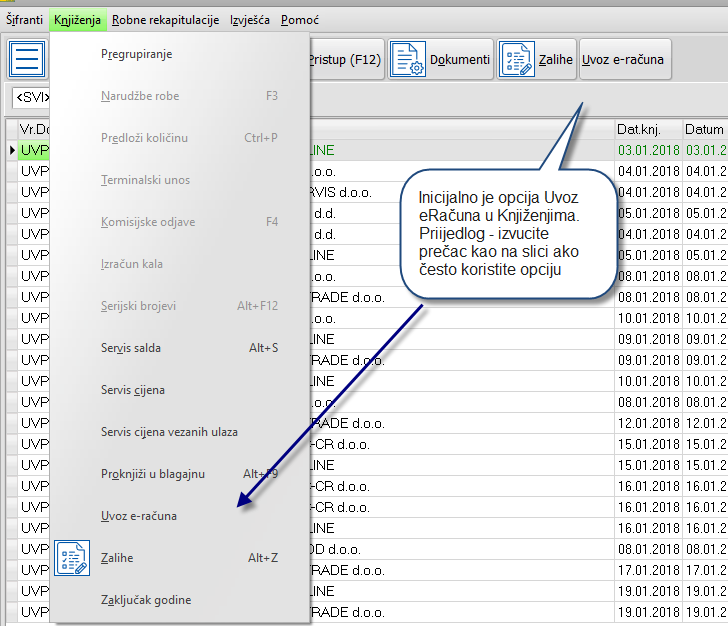Choose Uvoz e-računa in the menu

(139, 516)
